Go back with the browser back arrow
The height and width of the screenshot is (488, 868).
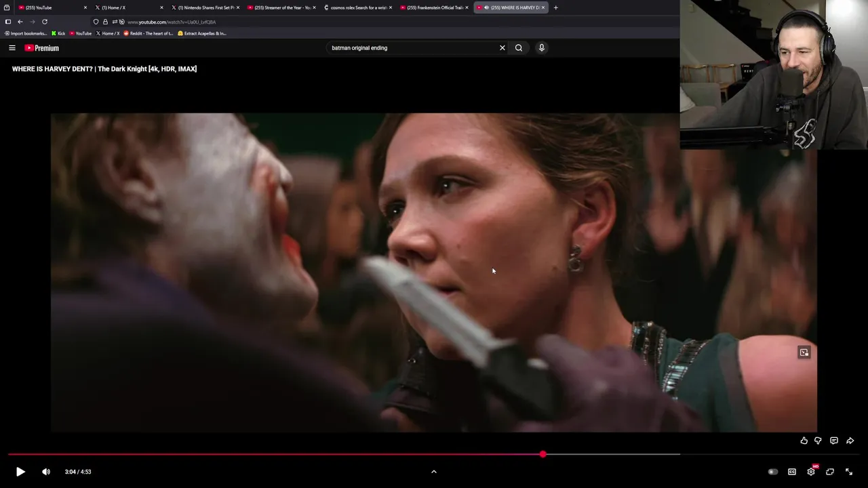point(20,22)
